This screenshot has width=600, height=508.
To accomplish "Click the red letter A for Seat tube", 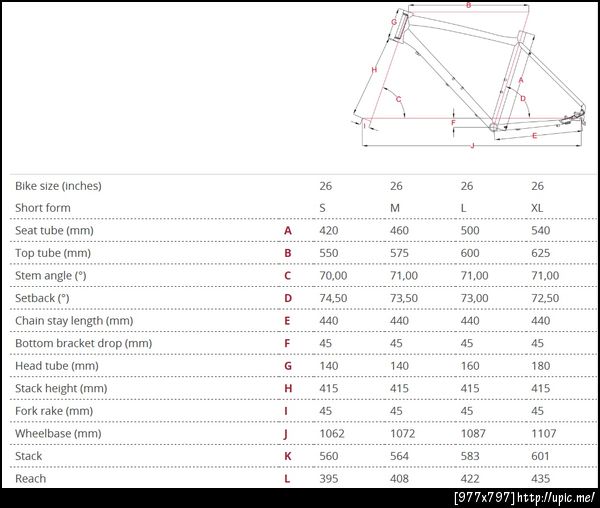I will click(x=288, y=231).
